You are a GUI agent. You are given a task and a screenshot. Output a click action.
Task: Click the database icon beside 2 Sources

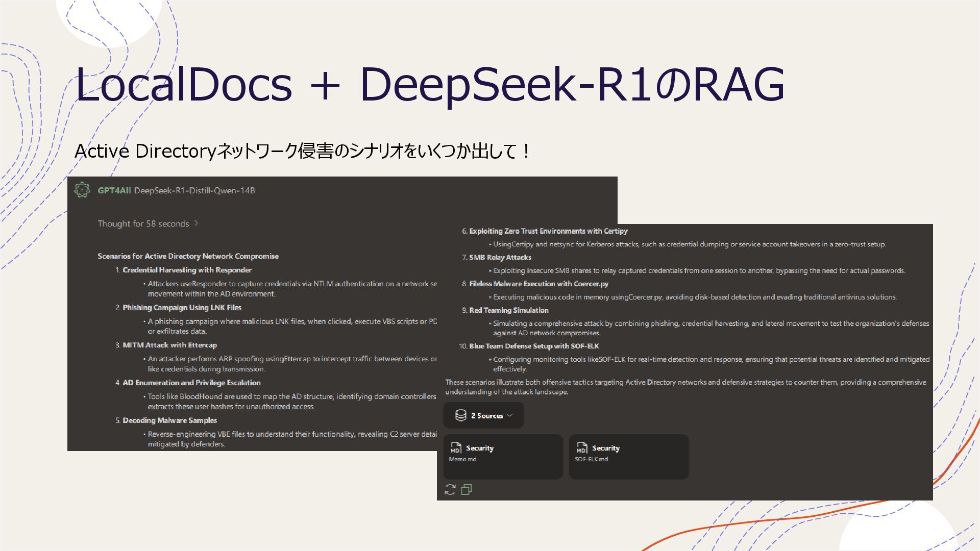(460, 415)
